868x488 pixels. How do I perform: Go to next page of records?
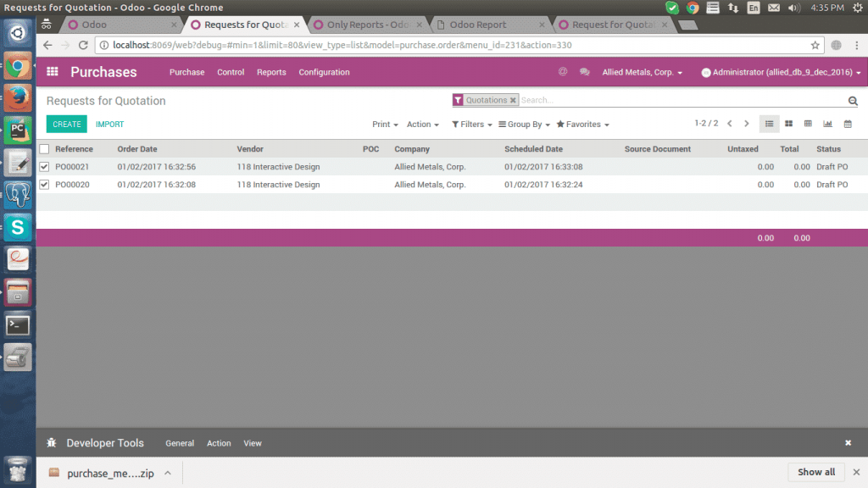(747, 124)
